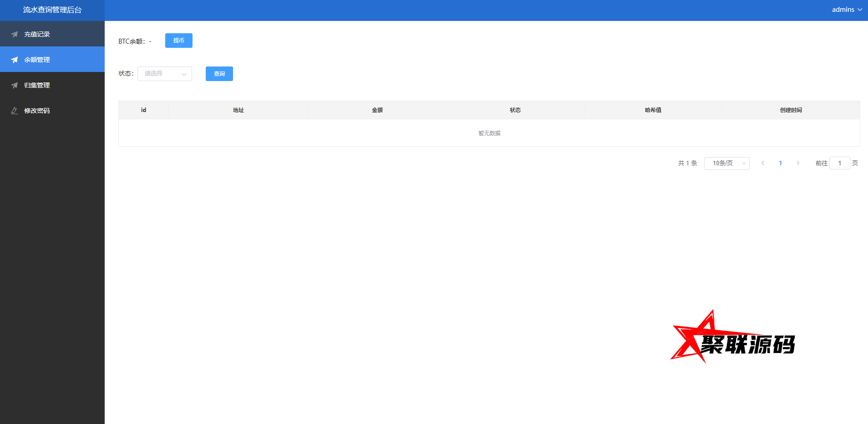Focus the 前往 page number input
Screen dimensions: 868x424
point(840,163)
